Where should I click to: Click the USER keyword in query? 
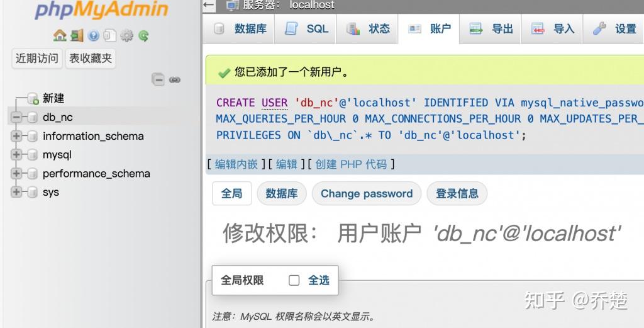(x=275, y=103)
